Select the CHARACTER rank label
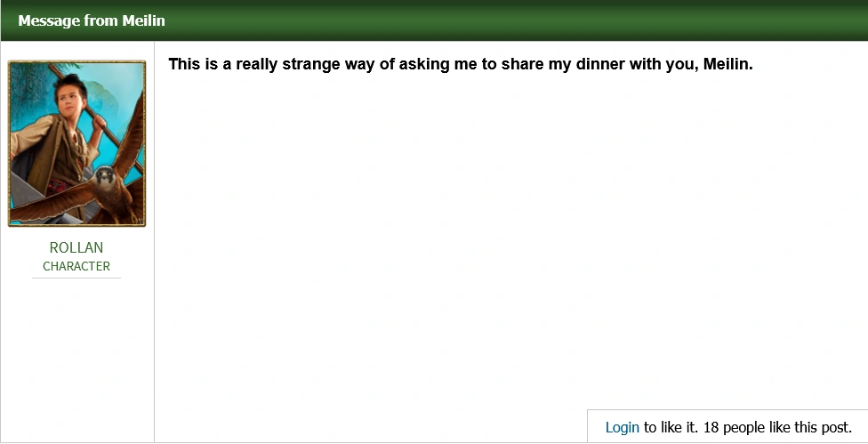Image resolution: width=868 pixels, height=444 pixels. 76,266
